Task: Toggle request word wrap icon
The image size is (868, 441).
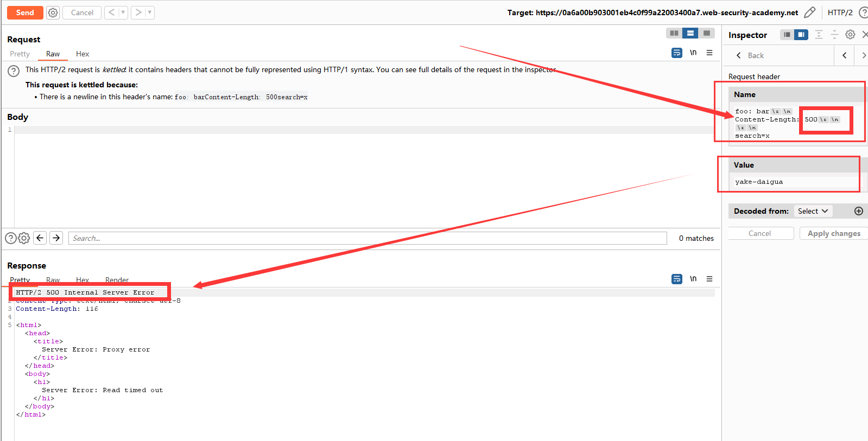Action: 677,53
